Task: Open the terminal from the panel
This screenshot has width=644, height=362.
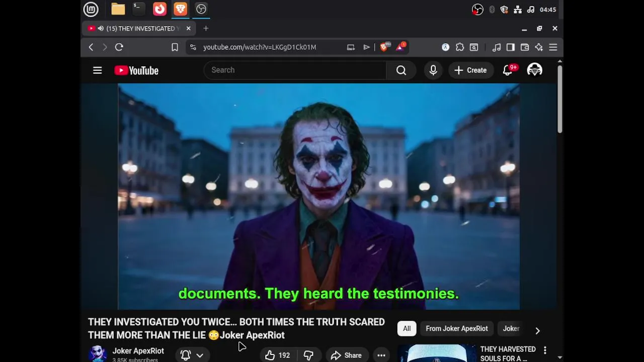Action: tap(138, 9)
